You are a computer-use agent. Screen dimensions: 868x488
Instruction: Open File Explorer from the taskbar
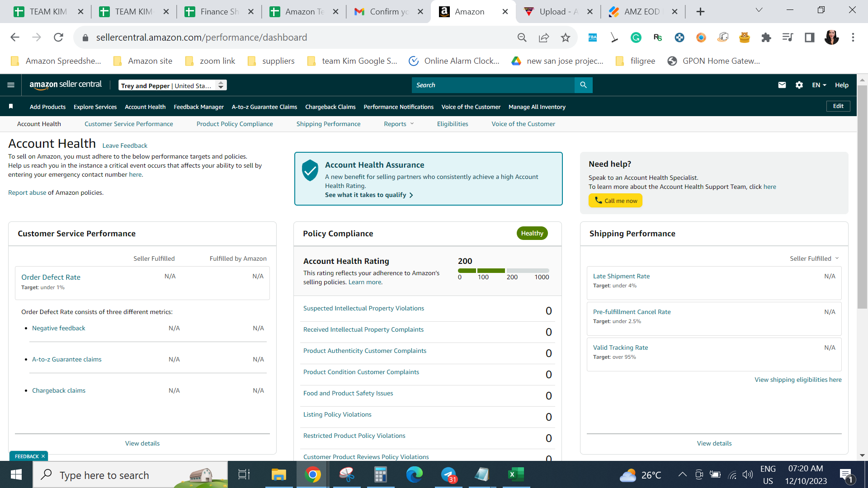click(279, 475)
